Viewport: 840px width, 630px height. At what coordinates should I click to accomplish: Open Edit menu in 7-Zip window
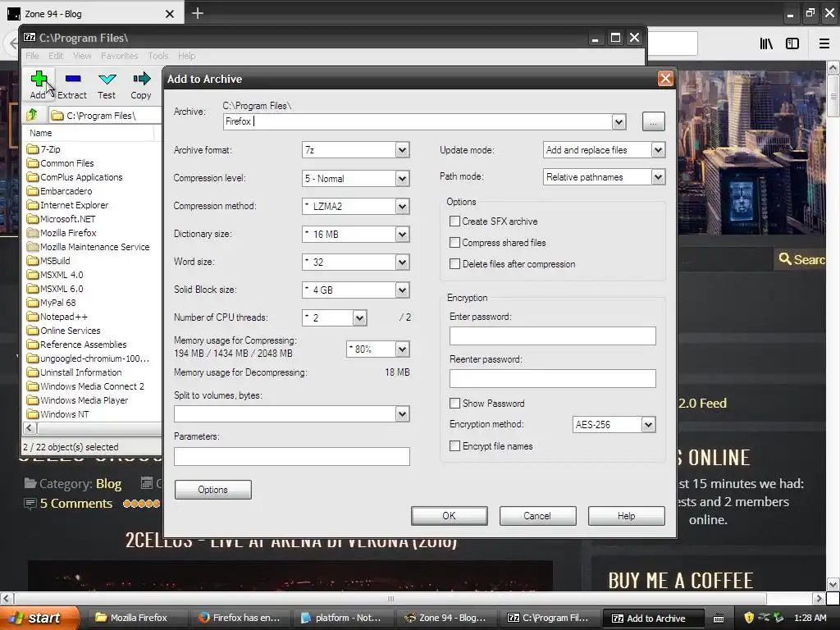(x=56, y=56)
